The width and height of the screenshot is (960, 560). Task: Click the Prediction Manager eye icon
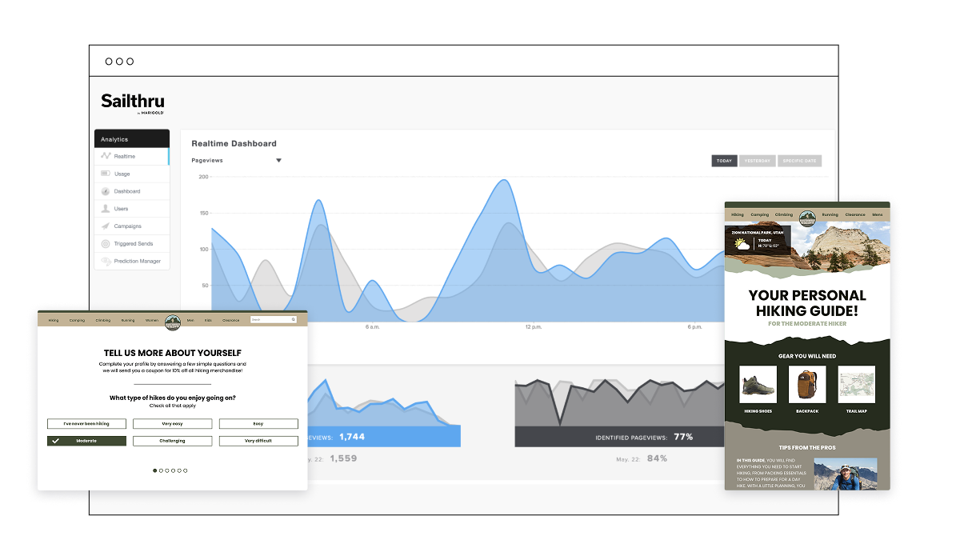click(x=106, y=262)
